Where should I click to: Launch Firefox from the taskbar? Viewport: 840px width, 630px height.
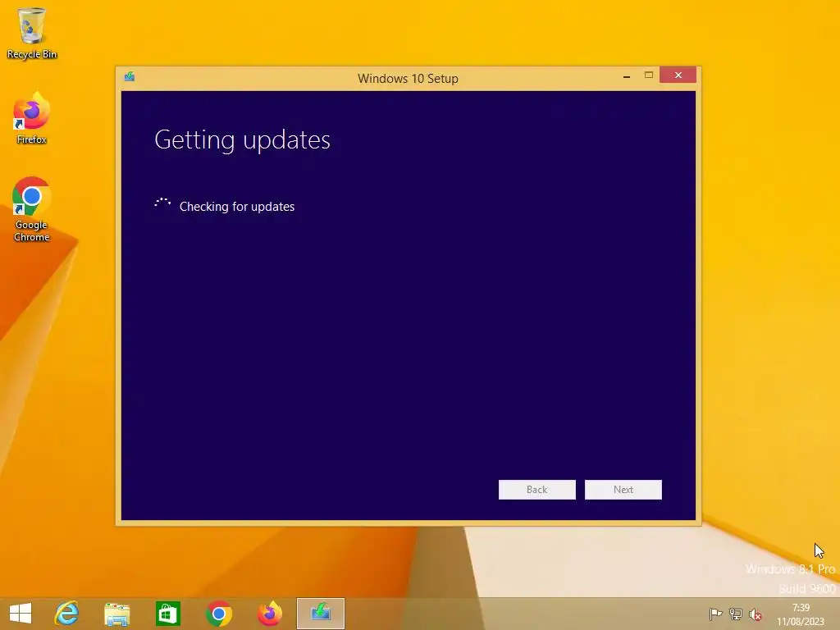click(x=269, y=614)
